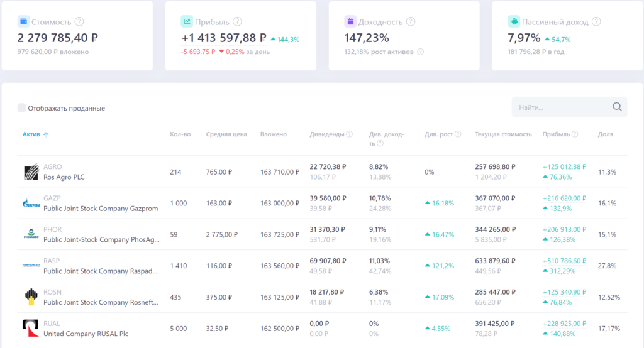Click the search magnifier icon
644x348 pixels.
click(617, 107)
